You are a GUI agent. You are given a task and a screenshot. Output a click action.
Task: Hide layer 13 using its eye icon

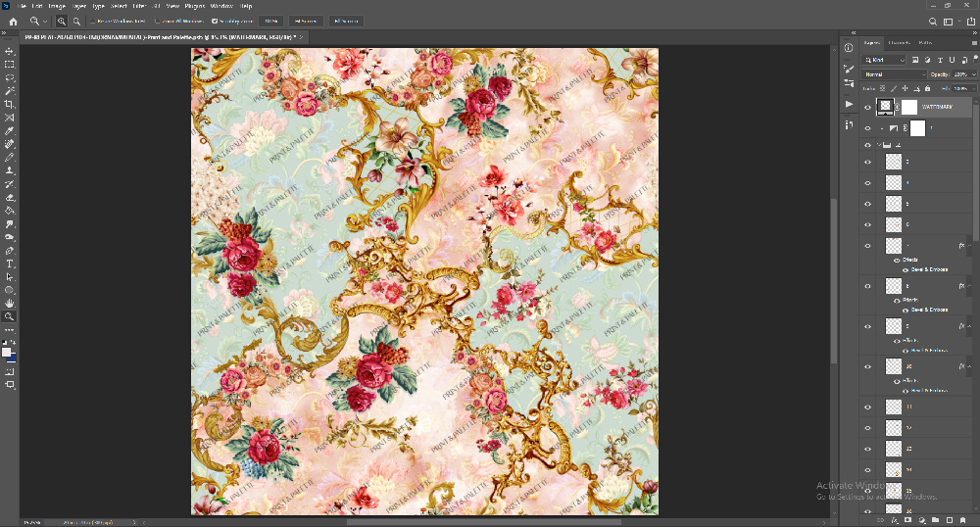[867, 449]
